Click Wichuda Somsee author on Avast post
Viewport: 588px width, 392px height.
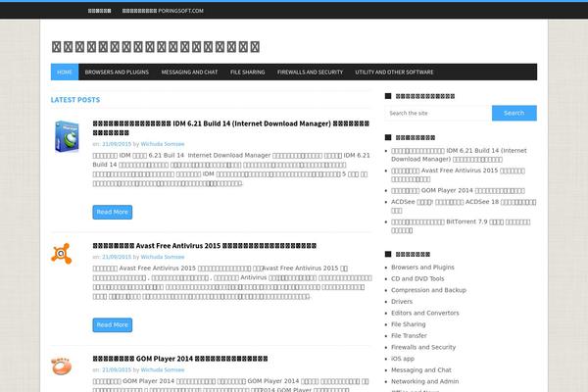[x=163, y=257]
